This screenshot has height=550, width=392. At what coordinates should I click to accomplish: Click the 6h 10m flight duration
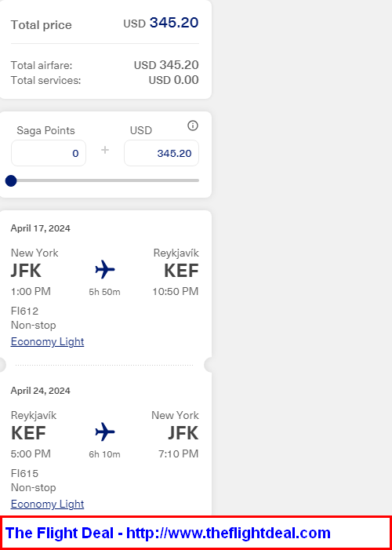point(104,454)
